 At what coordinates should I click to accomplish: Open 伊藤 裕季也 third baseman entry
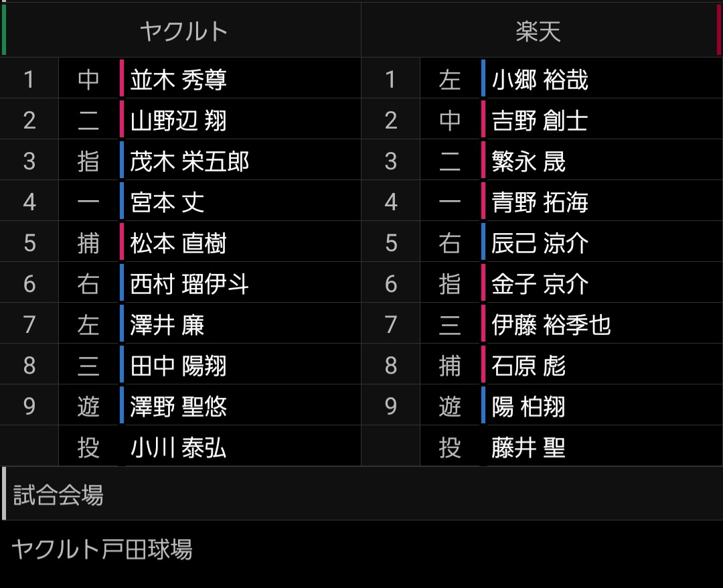(551, 325)
